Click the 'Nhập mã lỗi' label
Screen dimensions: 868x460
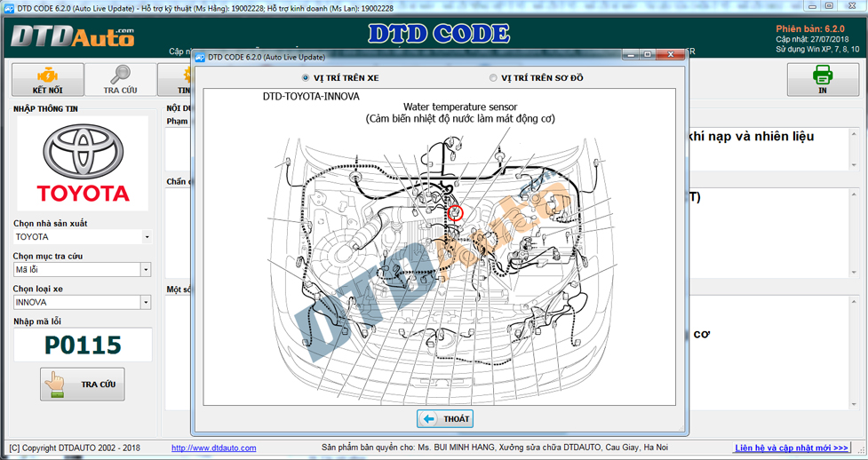pyautogui.click(x=37, y=321)
